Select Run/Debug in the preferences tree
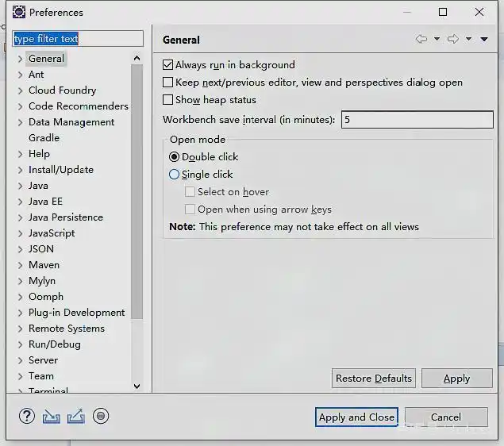The image size is (504, 446). click(x=54, y=344)
